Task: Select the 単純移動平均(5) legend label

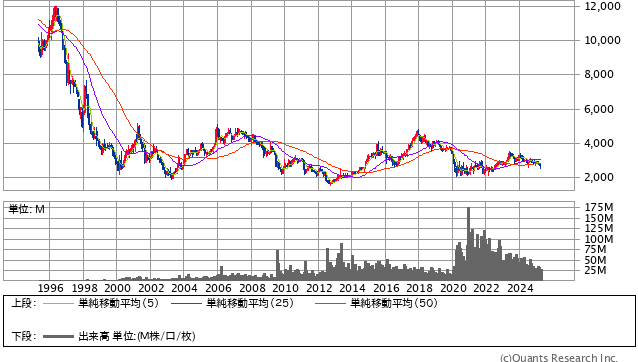Action: coord(118,303)
